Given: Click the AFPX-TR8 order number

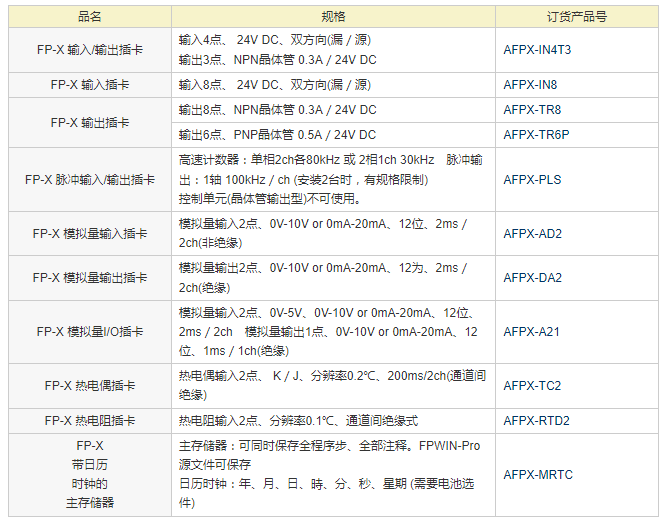Looking at the screenshot, I should click(x=532, y=110).
